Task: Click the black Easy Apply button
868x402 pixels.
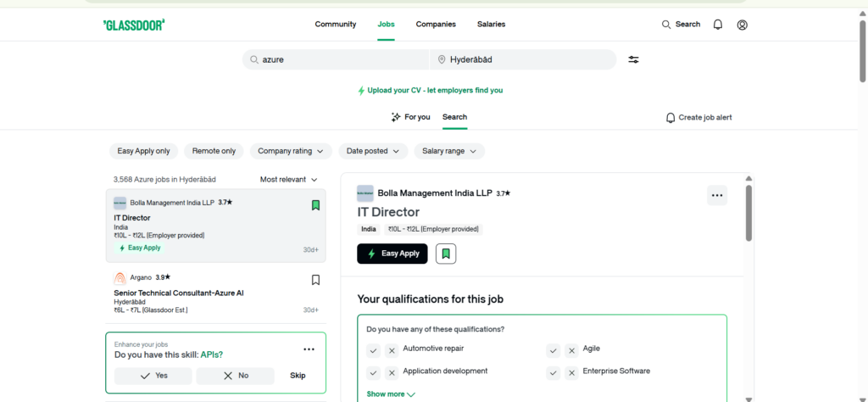Action: (392, 254)
